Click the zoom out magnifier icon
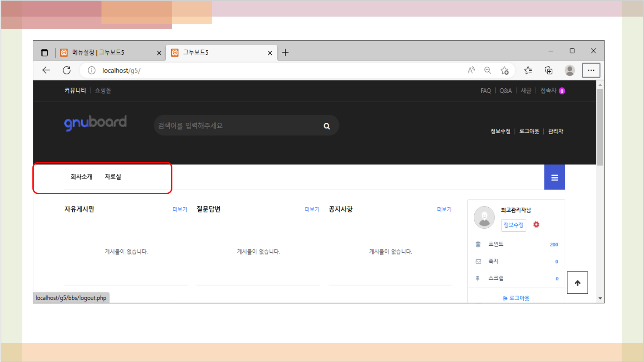The height and width of the screenshot is (362, 644). 488,70
